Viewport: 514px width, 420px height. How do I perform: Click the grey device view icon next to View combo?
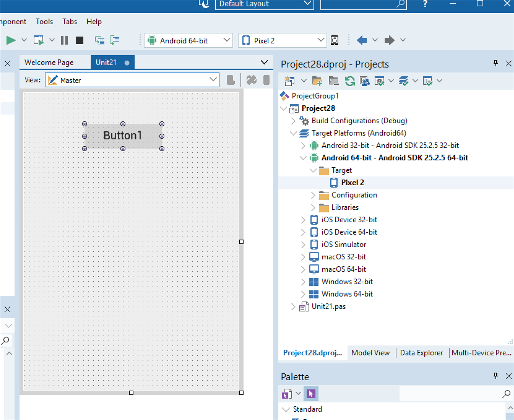tap(231, 80)
